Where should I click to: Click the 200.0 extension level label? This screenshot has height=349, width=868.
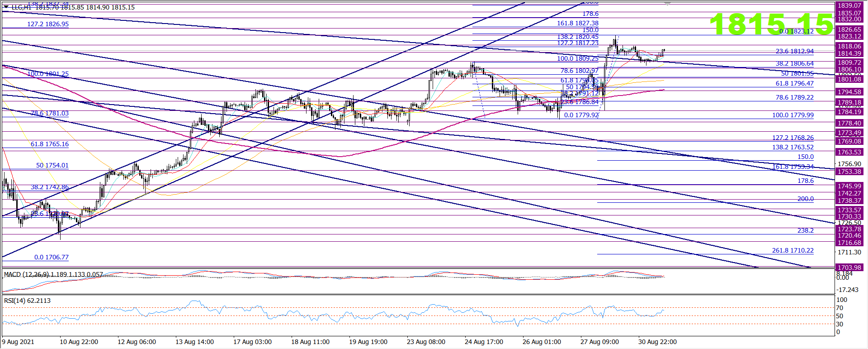pos(806,199)
